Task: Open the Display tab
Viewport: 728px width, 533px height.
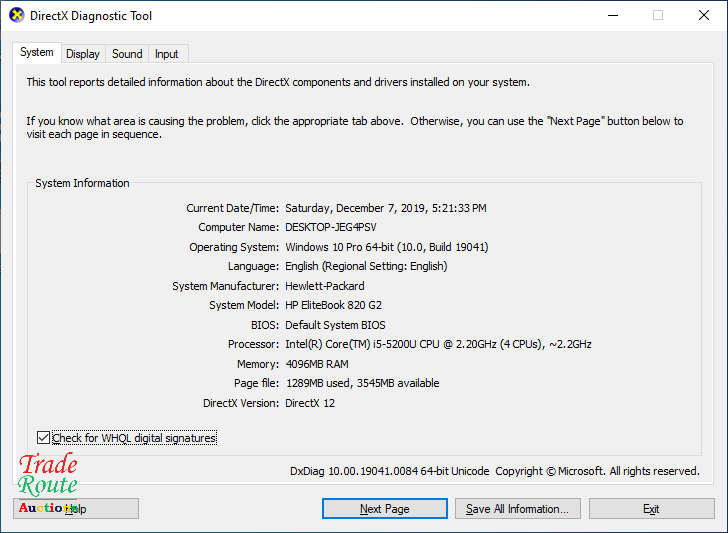Action: coord(83,54)
